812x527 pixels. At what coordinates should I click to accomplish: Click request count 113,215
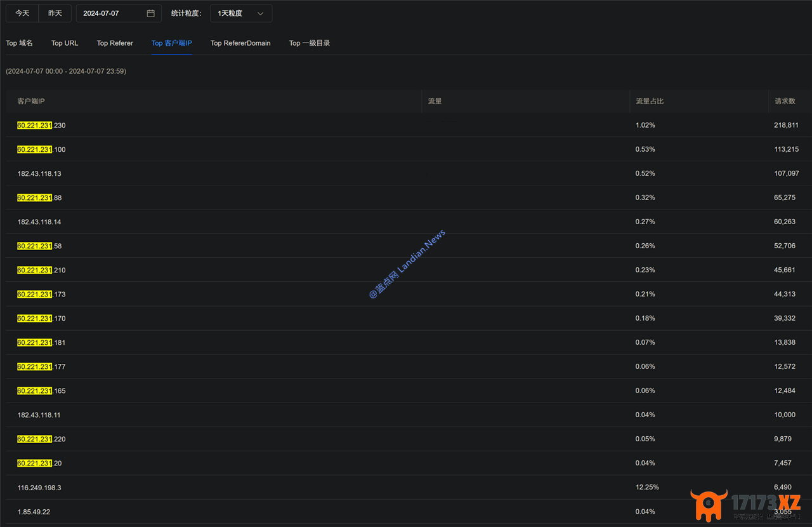[786, 149]
